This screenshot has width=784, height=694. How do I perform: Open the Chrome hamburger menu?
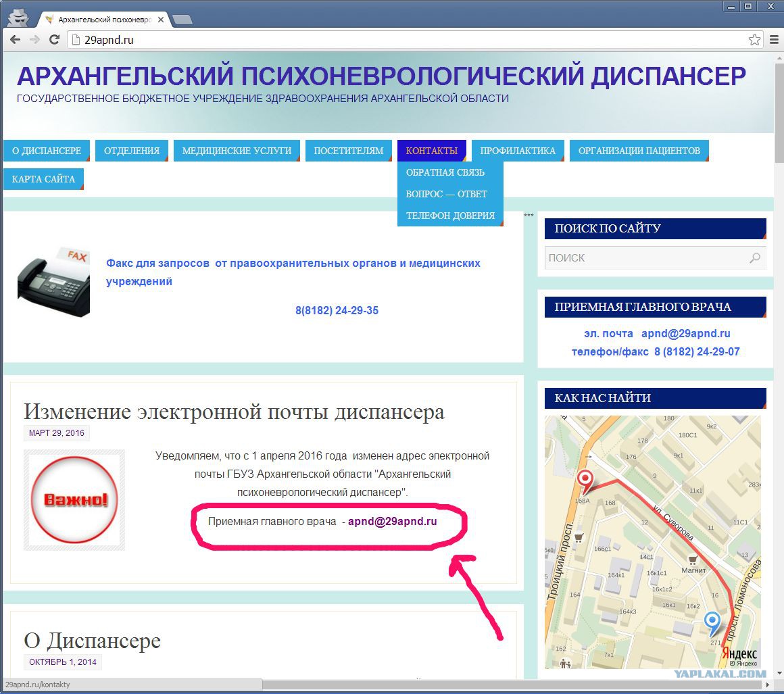[775, 40]
